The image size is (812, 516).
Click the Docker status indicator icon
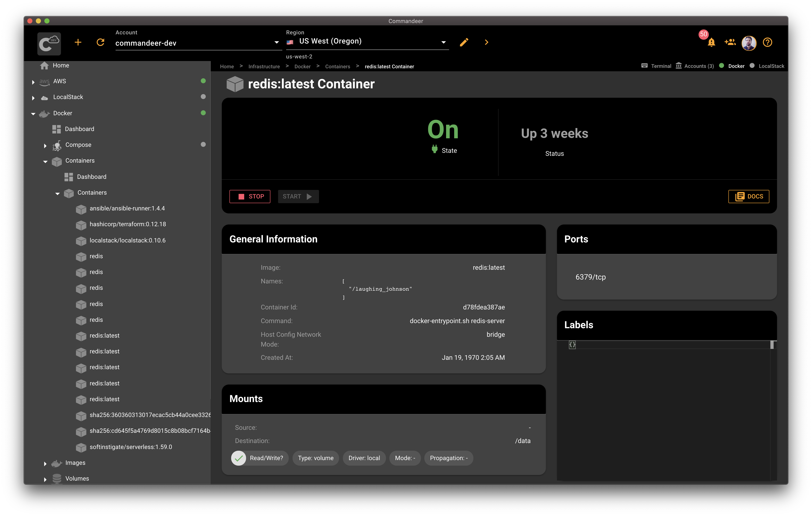[723, 66]
